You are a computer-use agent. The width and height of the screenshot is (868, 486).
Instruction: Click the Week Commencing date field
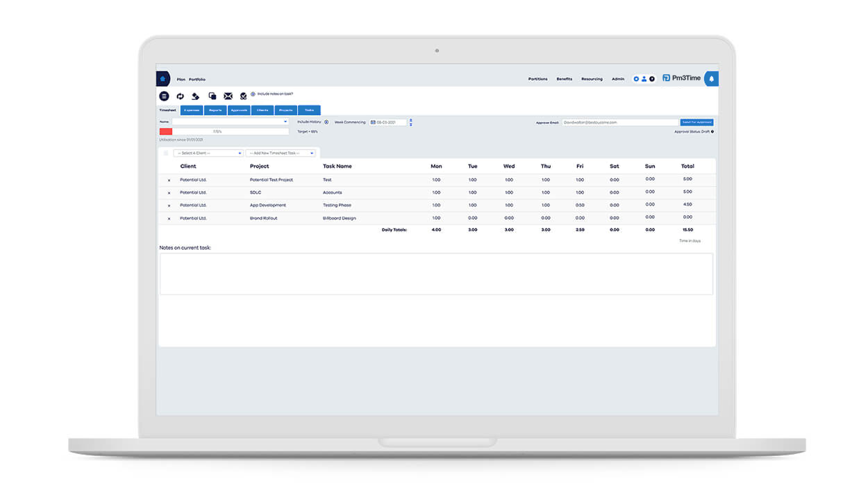click(x=387, y=122)
